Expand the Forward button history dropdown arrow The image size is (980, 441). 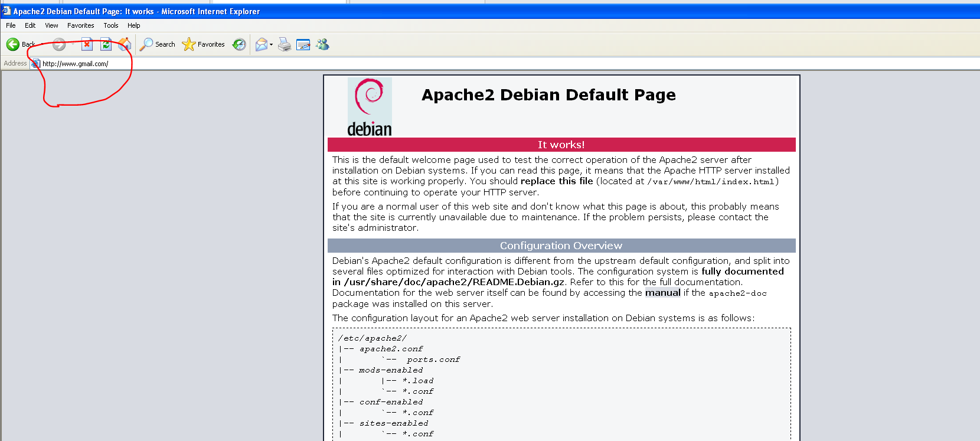click(73, 44)
